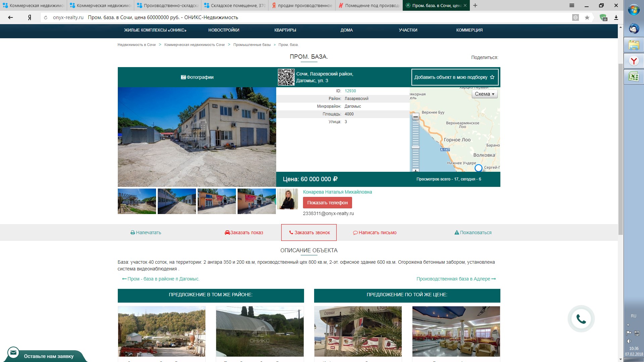Open 'УЧАСТКИ' menu item

(x=408, y=30)
